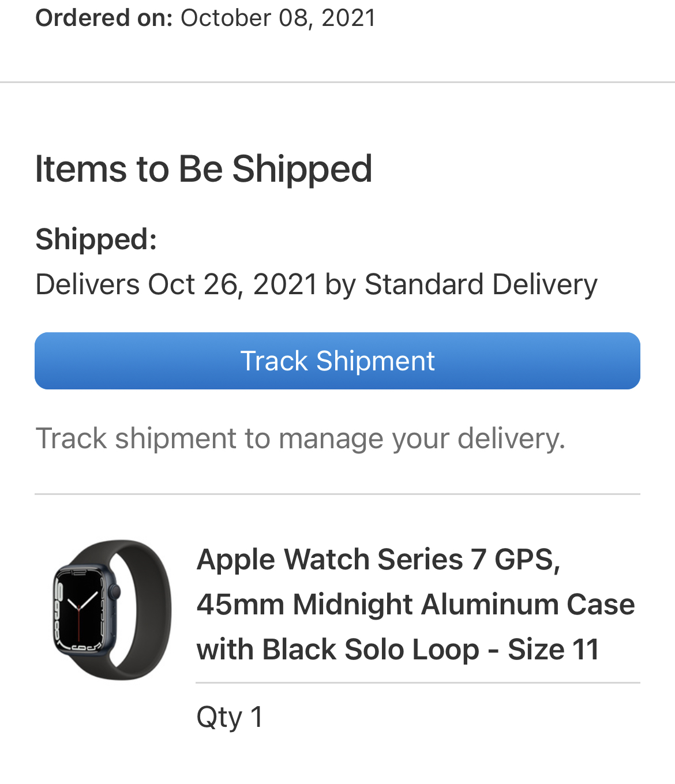675x784 pixels.
Task: Click the divider above the product row
Action: [x=337, y=494]
